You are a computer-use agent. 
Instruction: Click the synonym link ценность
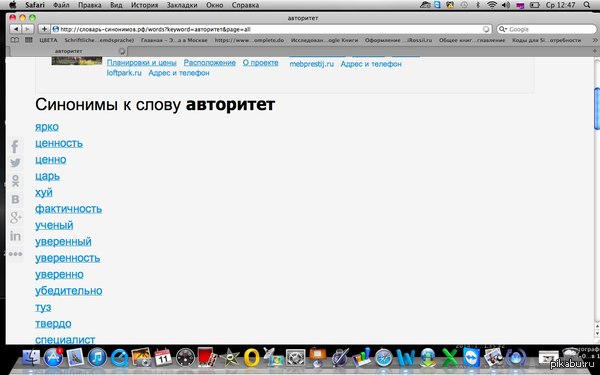point(59,143)
